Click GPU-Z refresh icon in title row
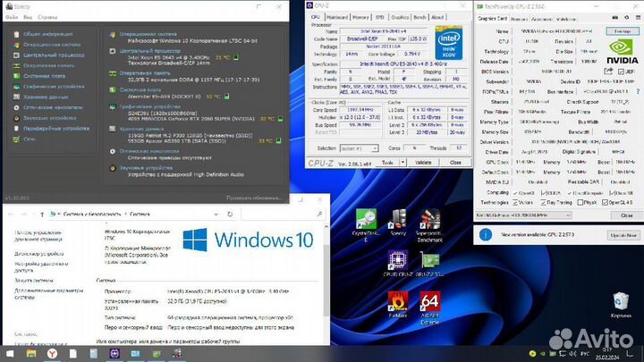Viewport: 644px width, 362px height. coord(626,18)
